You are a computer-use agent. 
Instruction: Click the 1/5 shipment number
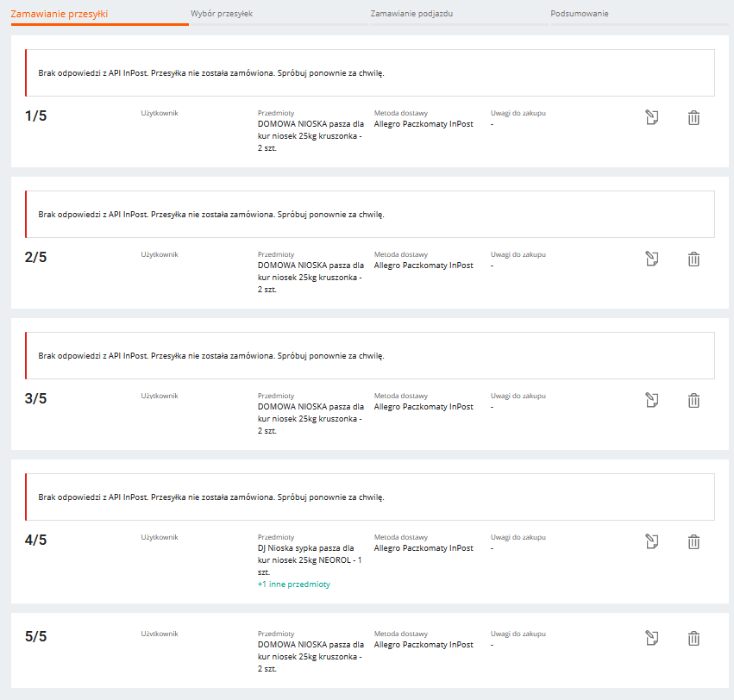pyautogui.click(x=35, y=116)
